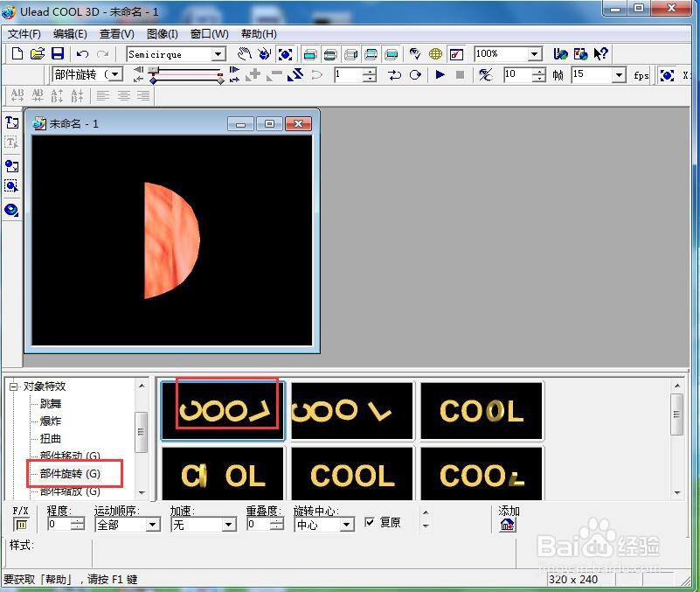Toggle the loop mode circular arrow icon
The width and height of the screenshot is (700, 592).
[x=415, y=74]
